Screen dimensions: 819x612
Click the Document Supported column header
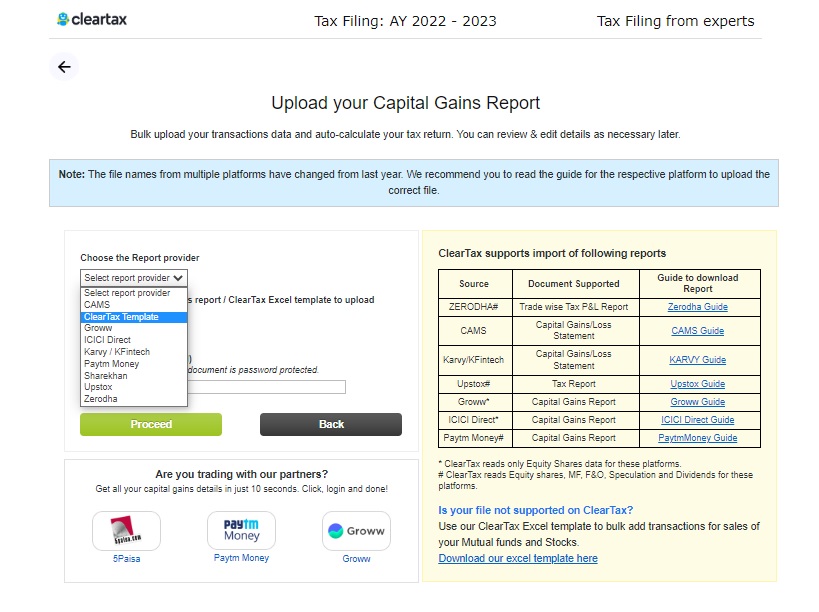coord(574,284)
